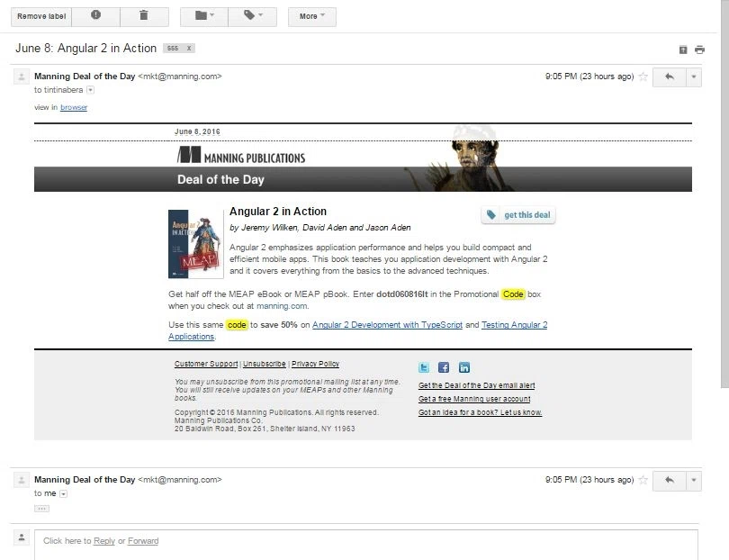Click the Reply link in reply box
Image resolution: width=729 pixels, height=560 pixels.
[x=104, y=540]
